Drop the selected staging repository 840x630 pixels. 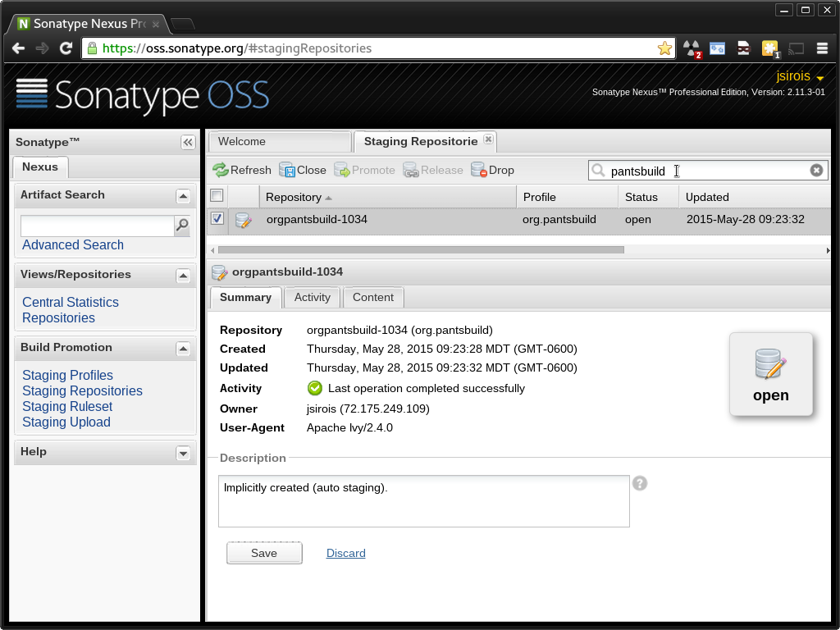click(492, 171)
